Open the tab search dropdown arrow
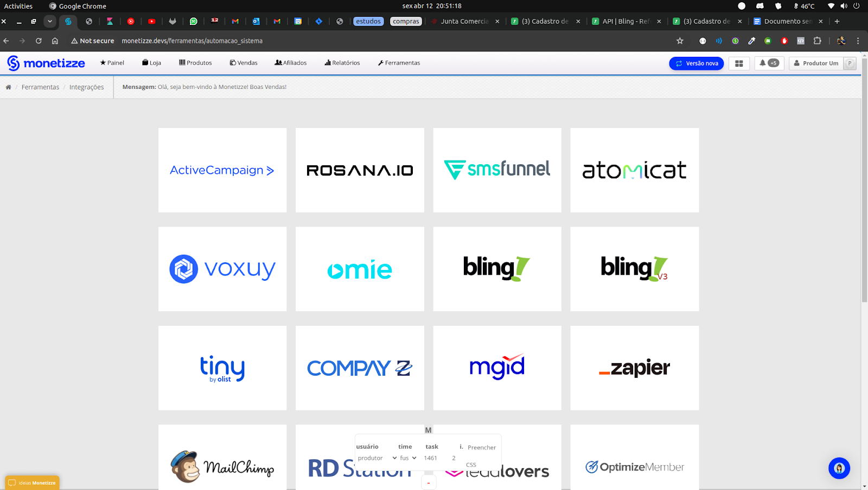The width and height of the screenshot is (868, 490). [50, 22]
